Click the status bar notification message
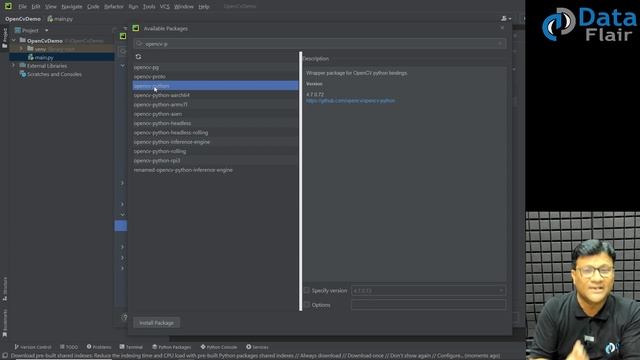Screen dimensions: 640x360 point(256,356)
